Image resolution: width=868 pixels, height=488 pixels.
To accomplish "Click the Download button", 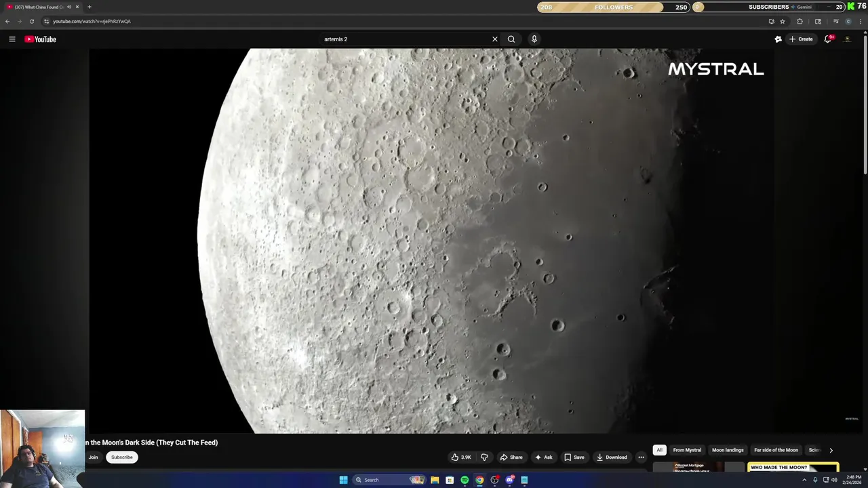I will click(611, 457).
